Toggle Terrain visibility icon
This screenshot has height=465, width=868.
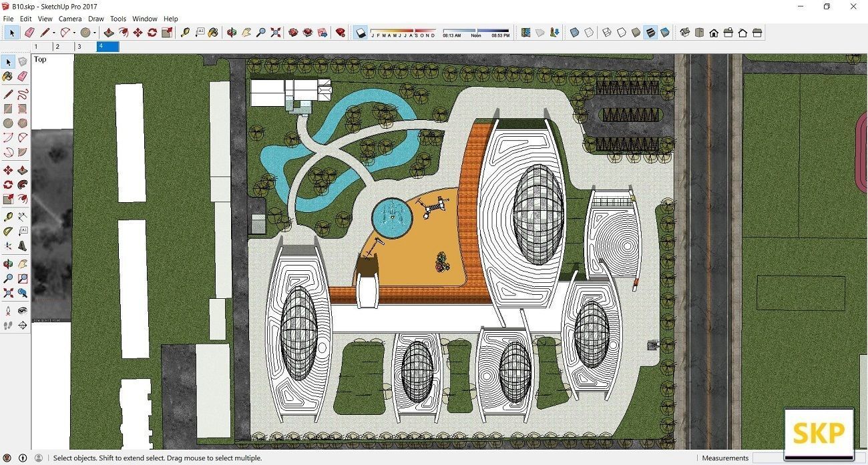pyautogui.click(x=540, y=32)
